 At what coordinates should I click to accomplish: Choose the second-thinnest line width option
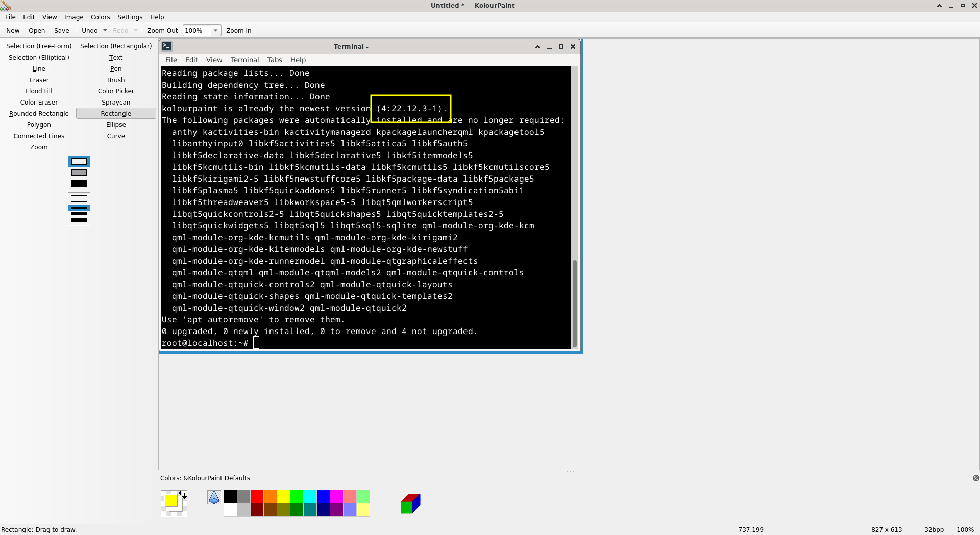[79, 201]
